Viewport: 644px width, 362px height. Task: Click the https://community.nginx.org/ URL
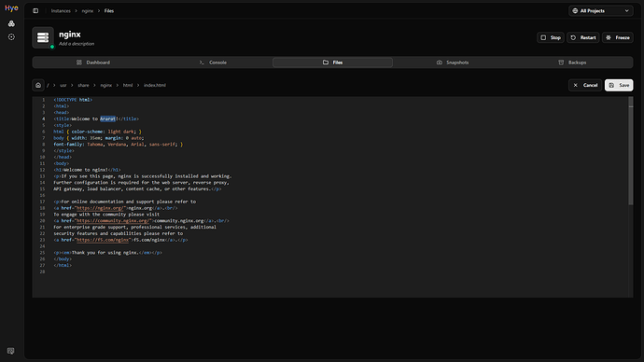tap(113, 221)
